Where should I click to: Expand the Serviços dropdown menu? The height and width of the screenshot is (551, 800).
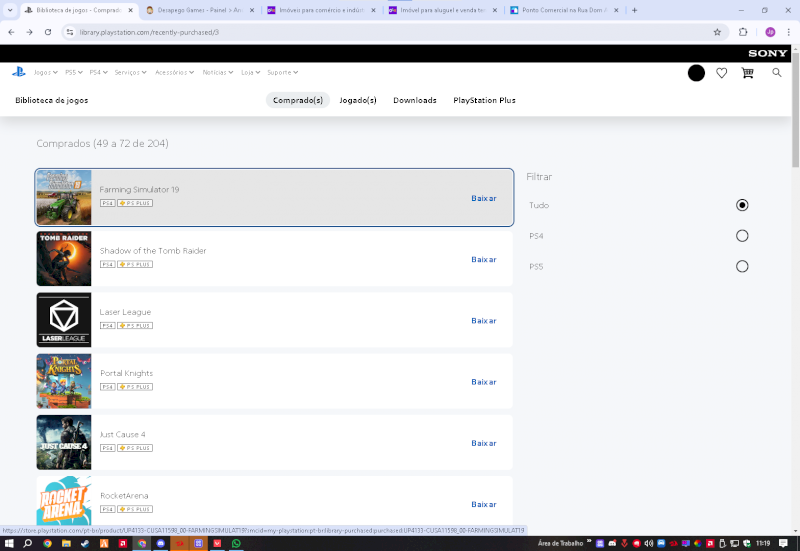pos(130,72)
